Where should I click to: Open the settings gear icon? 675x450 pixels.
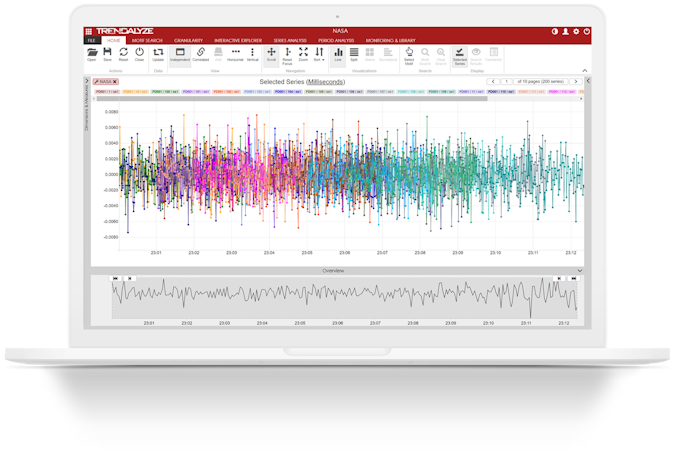coord(576,31)
